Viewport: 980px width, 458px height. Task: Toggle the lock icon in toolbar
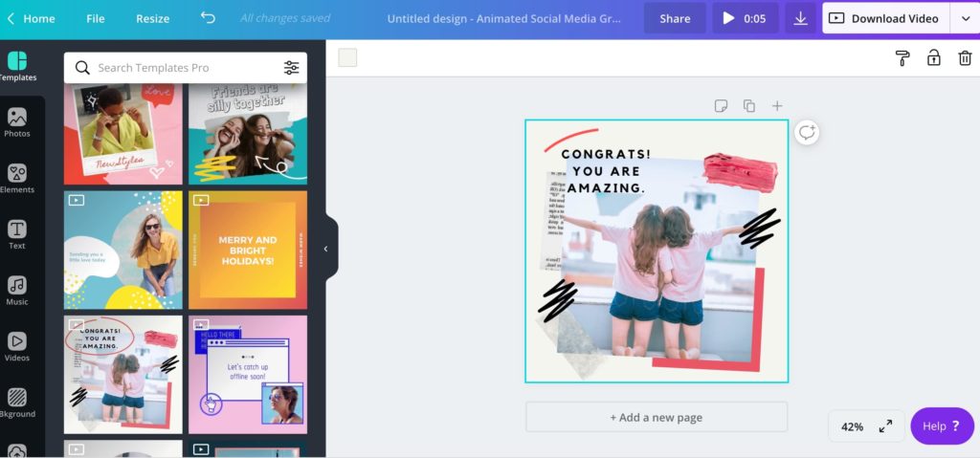coord(933,58)
